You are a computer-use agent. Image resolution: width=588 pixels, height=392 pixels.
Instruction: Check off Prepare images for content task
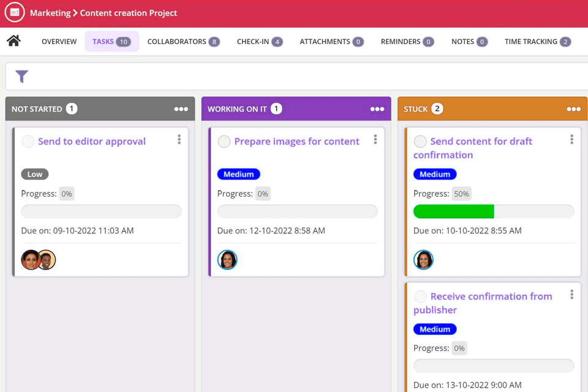224,141
